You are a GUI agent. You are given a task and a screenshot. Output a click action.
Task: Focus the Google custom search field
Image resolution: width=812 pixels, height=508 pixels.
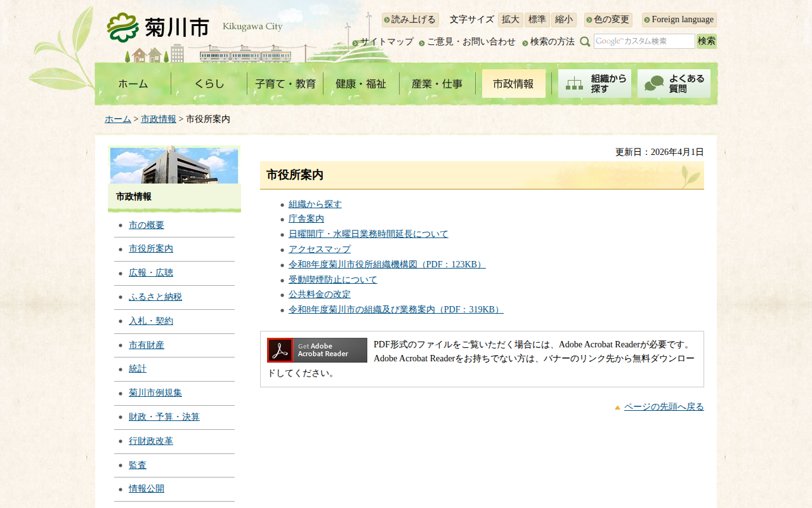(645, 41)
